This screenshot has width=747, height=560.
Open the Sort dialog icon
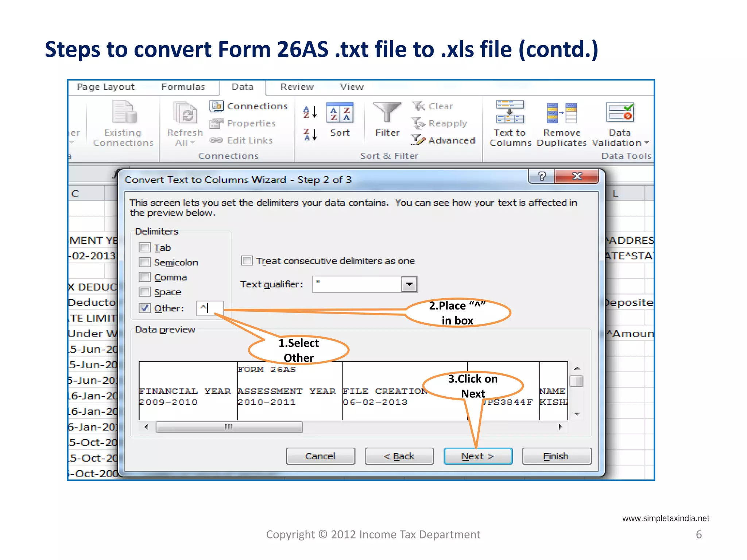coord(340,113)
